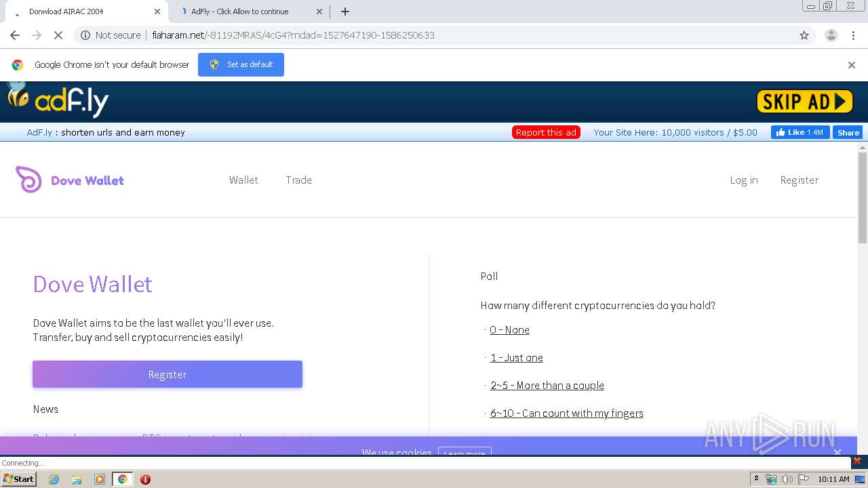Open Register link in header
868x488 pixels.
pyautogui.click(x=800, y=180)
